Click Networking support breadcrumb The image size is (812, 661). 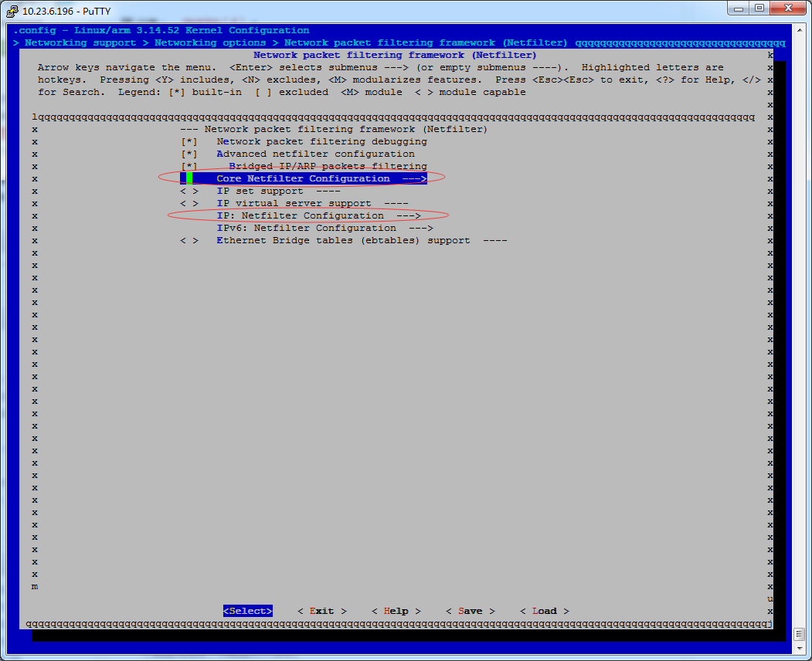(x=80, y=43)
